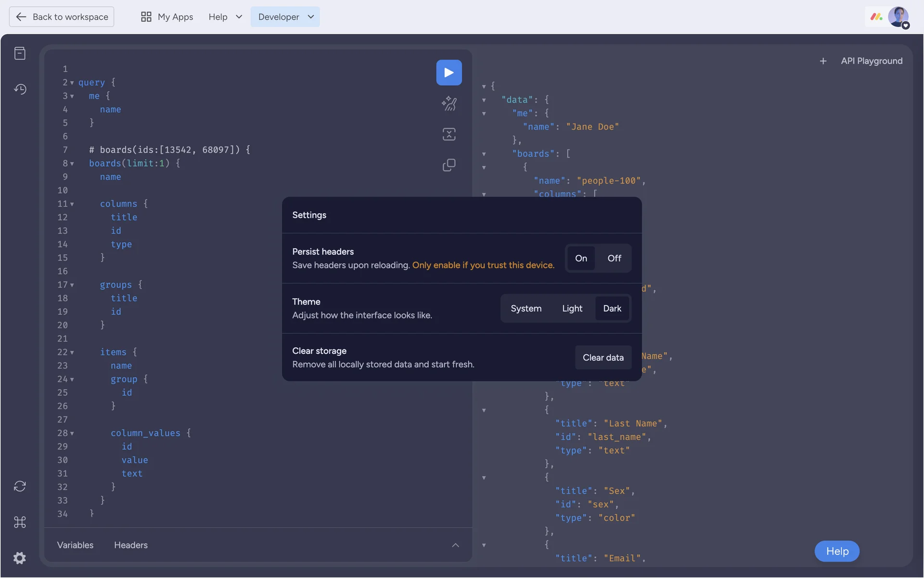The image size is (924, 578).
Task: Expand the Help dropdown in top bar
Action: click(225, 17)
